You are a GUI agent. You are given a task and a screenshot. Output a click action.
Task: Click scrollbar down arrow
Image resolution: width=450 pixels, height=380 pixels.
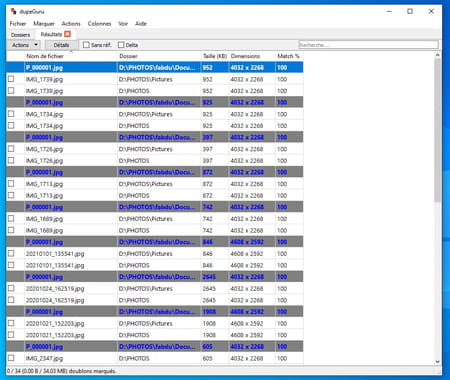point(437,362)
